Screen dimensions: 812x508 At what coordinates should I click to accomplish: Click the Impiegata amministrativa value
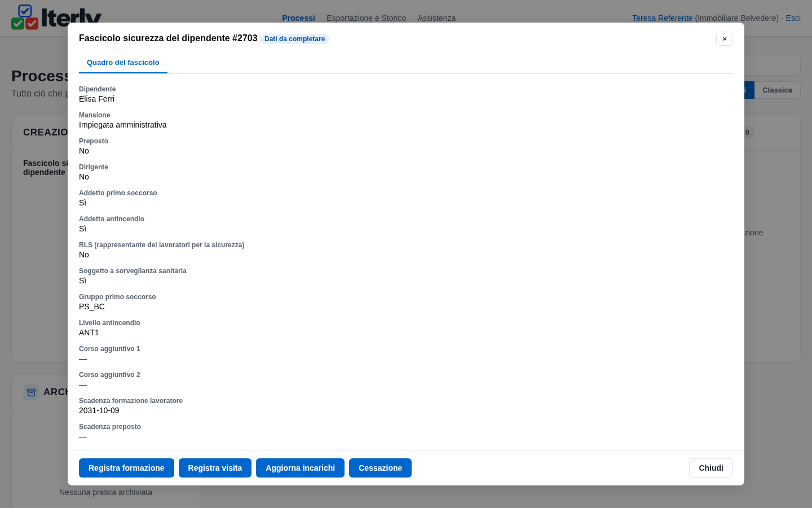tap(122, 125)
